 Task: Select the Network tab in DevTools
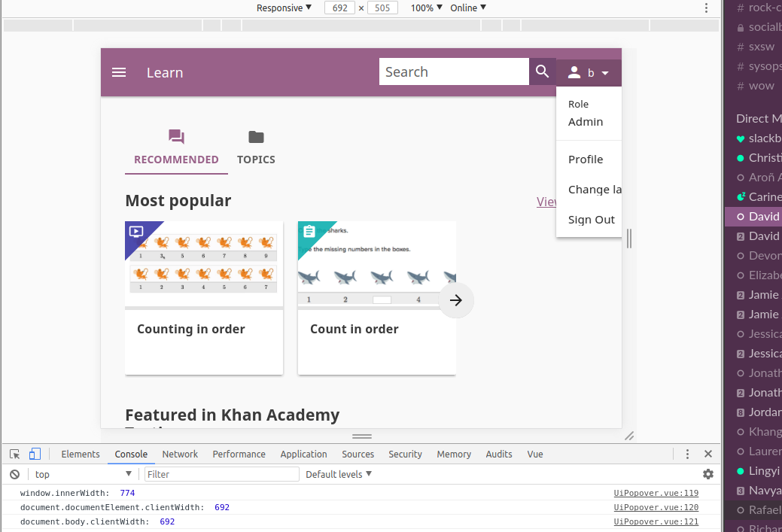pyautogui.click(x=180, y=454)
